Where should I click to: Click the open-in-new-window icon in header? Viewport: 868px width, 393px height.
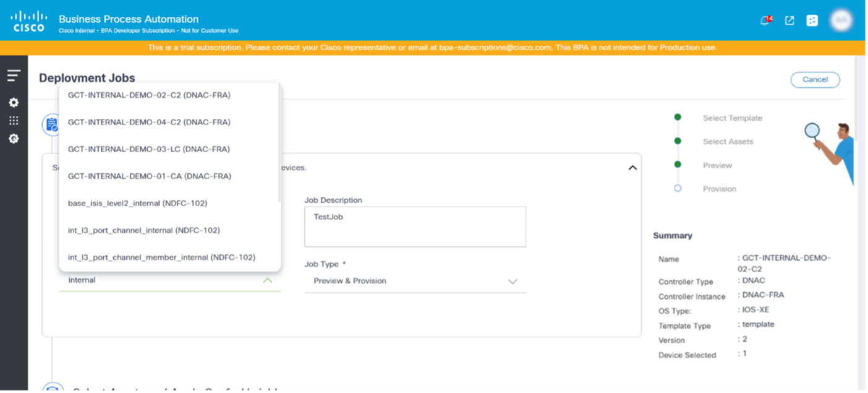pyautogui.click(x=789, y=20)
